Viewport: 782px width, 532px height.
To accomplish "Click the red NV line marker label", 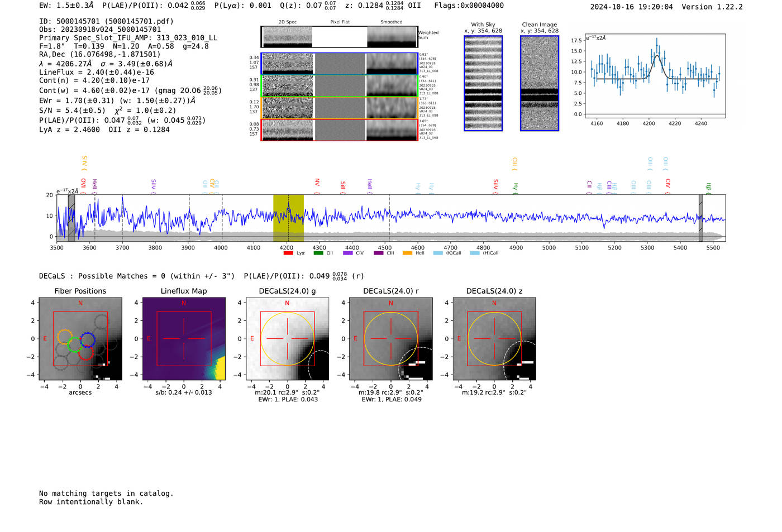I will click(x=317, y=183).
